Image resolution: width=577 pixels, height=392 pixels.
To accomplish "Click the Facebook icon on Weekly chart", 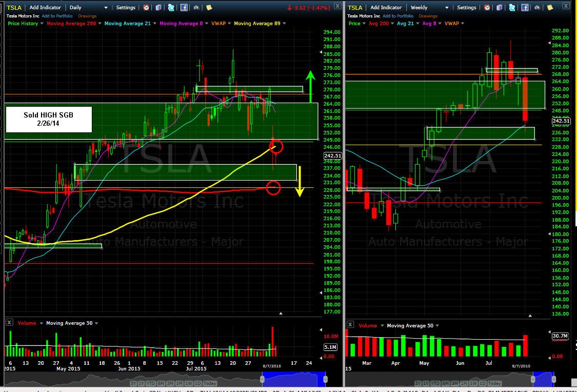I will click(525, 7).
